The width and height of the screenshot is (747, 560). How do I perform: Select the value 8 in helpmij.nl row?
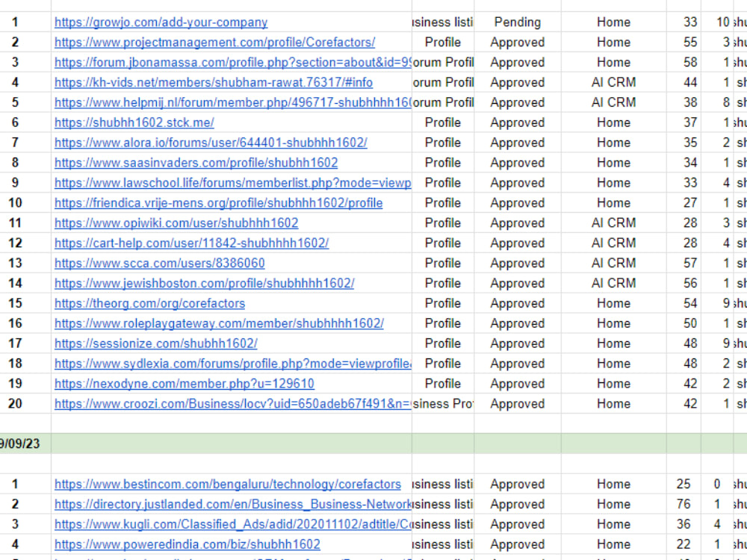[717, 102]
